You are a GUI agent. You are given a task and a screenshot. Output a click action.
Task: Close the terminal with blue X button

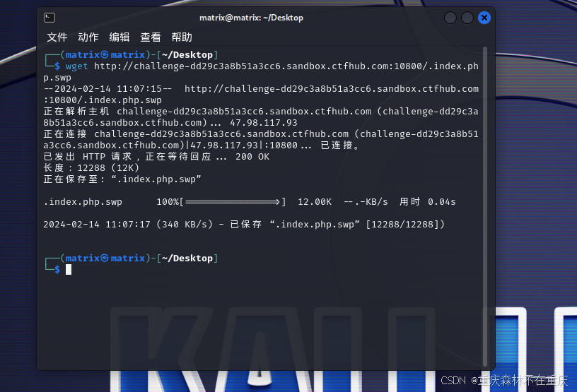(x=484, y=18)
